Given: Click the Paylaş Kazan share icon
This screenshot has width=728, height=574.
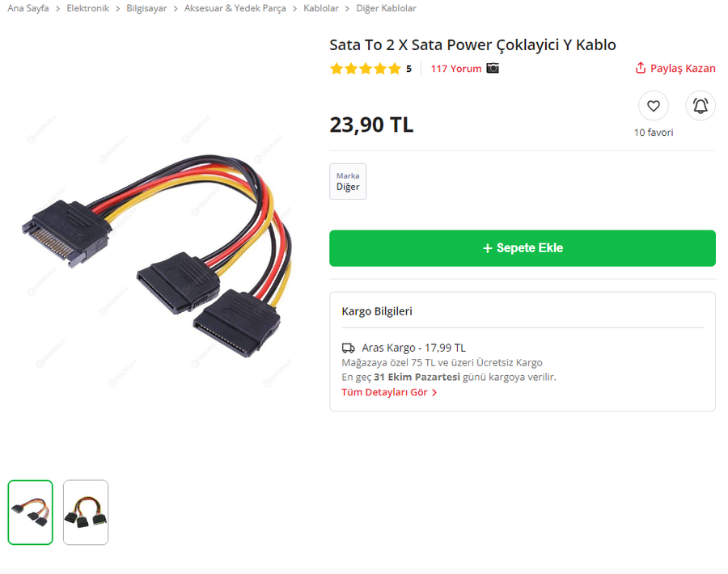Looking at the screenshot, I should coord(641,68).
